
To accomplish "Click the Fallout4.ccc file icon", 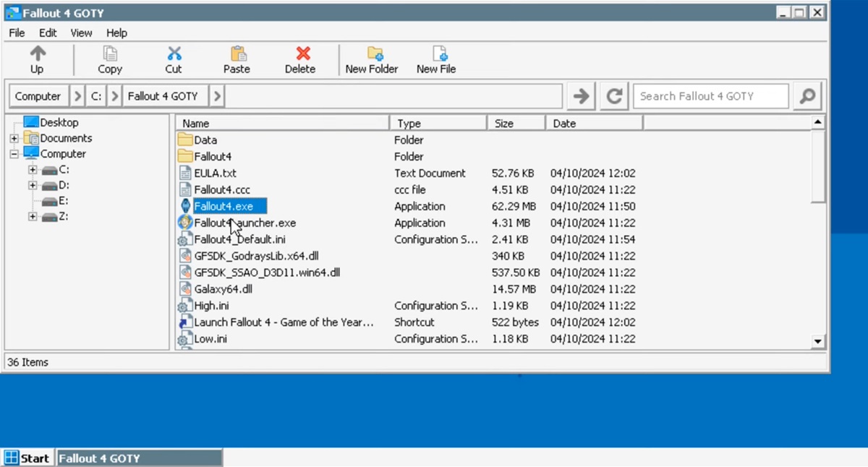I will coord(185,189).
